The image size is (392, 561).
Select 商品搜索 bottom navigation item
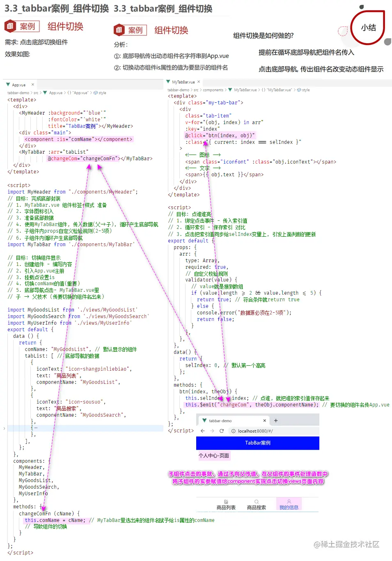pyautogui.click(x=257, y=505)
